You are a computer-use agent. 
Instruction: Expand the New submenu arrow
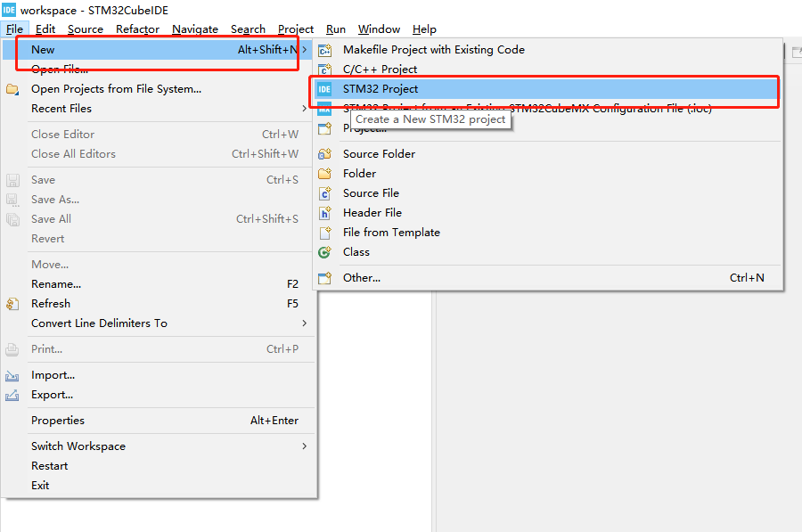[305, 50]
